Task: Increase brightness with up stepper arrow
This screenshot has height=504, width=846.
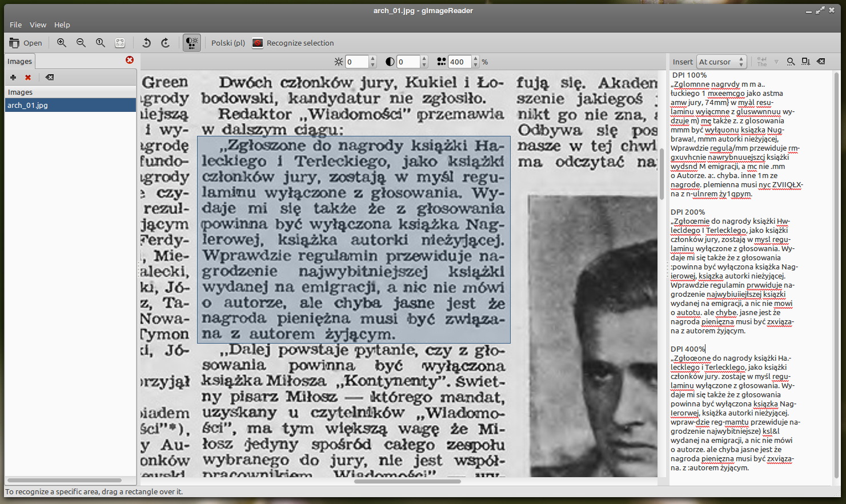Action: coord(373,59)
